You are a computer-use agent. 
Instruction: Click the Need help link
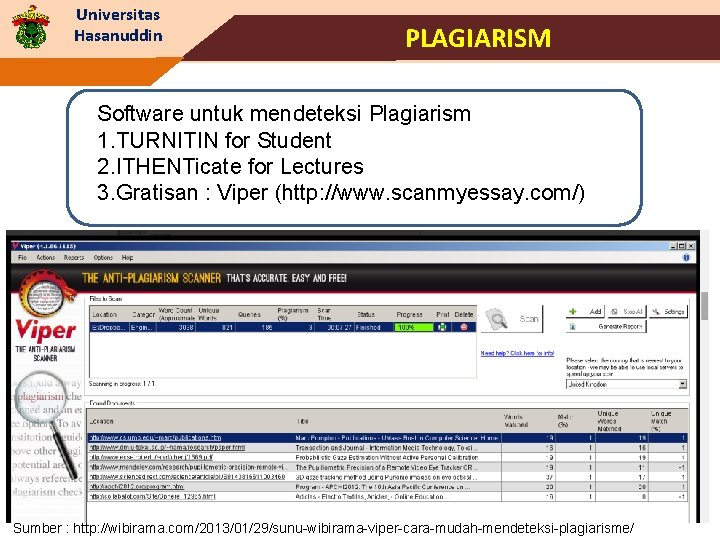tap(517, 353)
